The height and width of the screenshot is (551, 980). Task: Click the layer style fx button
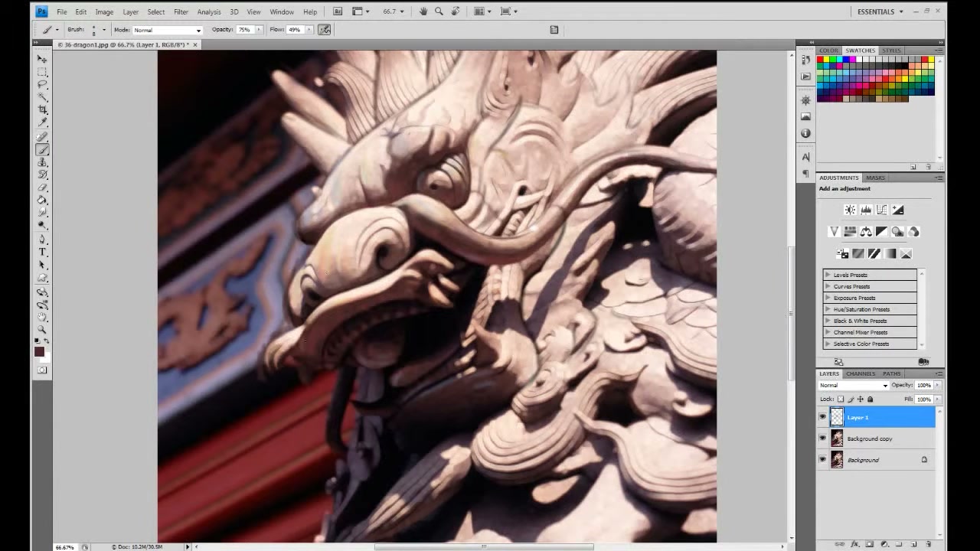(x=855, y=544)
